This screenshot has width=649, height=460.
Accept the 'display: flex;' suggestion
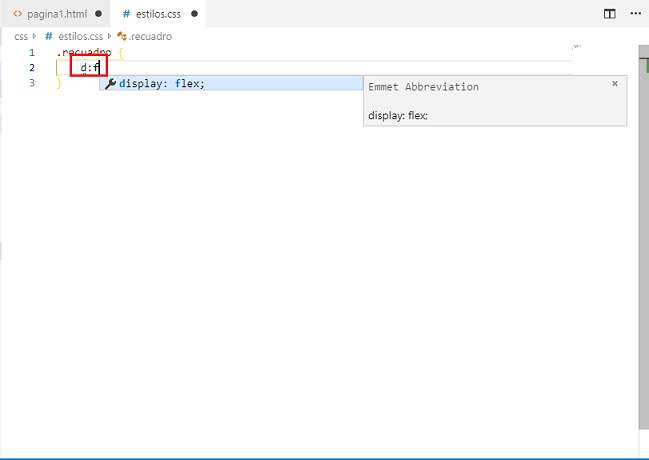click(x=231, y=83)
